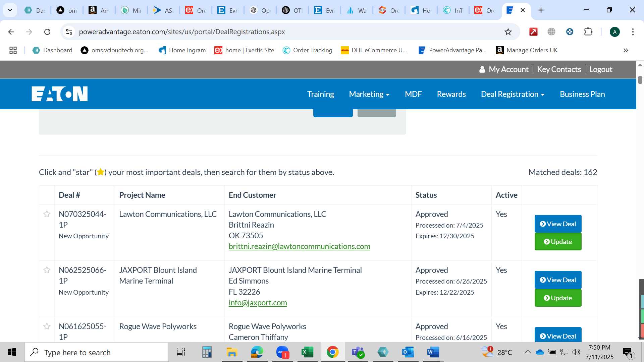Click the Logout link
This screenshot has width=644, height=362.
601,69
